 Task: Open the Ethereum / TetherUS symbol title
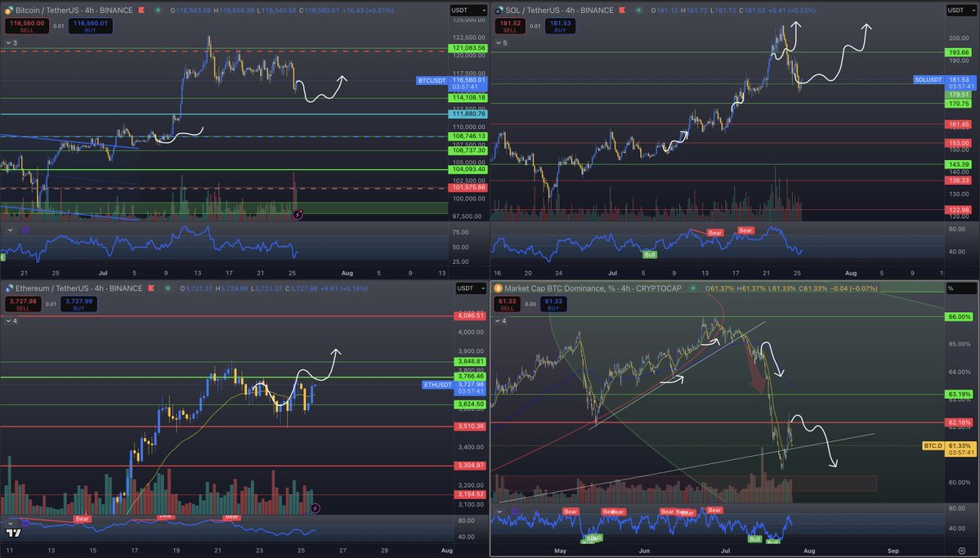(x=78, y=288)
